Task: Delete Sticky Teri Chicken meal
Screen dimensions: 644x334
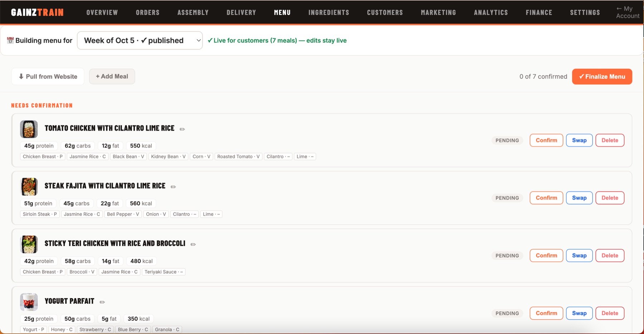Action: pos(610,256)
